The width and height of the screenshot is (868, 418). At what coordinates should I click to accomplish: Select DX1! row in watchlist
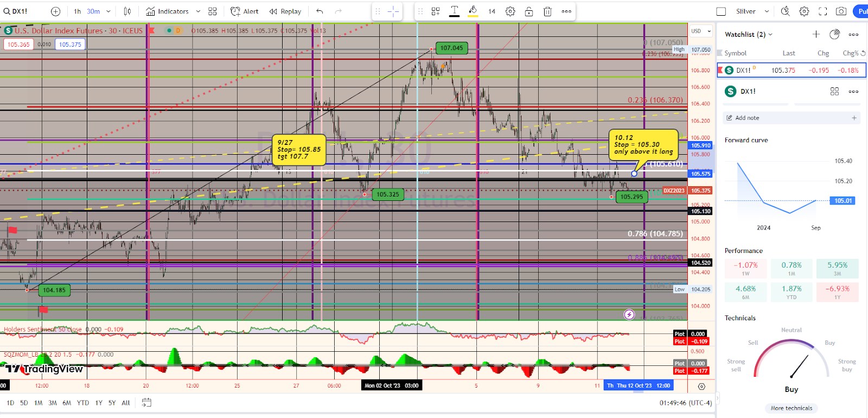point(792,70)
